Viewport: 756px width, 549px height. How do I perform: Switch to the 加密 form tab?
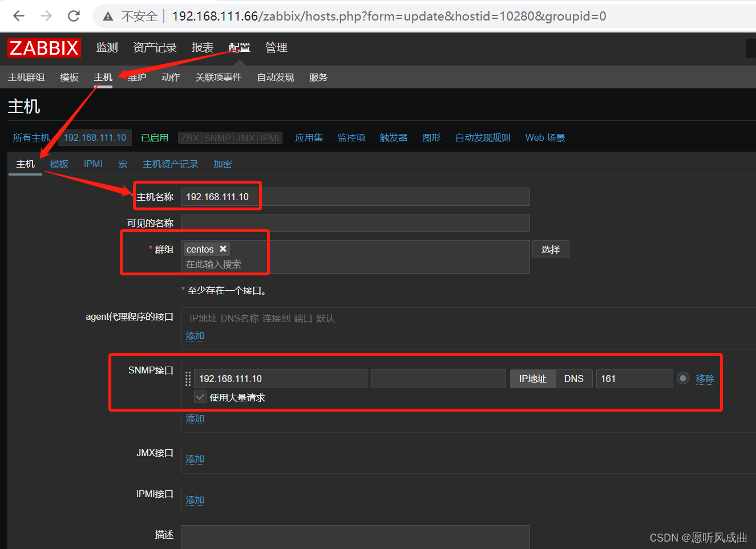pyautogui.click(x=223, y=164)
